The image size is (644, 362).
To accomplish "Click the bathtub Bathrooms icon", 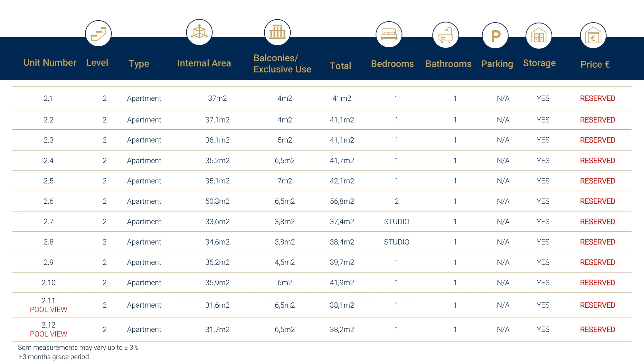I will 446,35.
